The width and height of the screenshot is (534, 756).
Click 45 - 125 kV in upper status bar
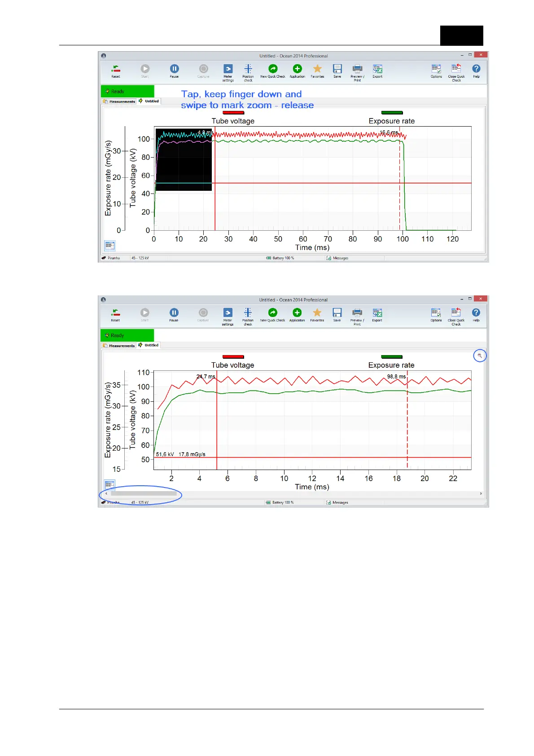140,258
